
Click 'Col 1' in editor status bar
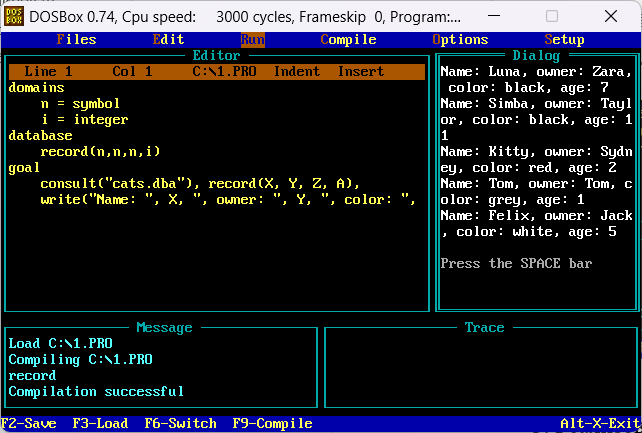(132, 72)
